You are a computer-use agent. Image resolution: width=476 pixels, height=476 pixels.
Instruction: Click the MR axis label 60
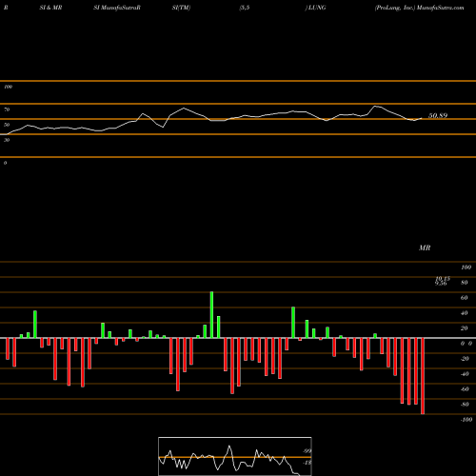click(x=464, y=298)
